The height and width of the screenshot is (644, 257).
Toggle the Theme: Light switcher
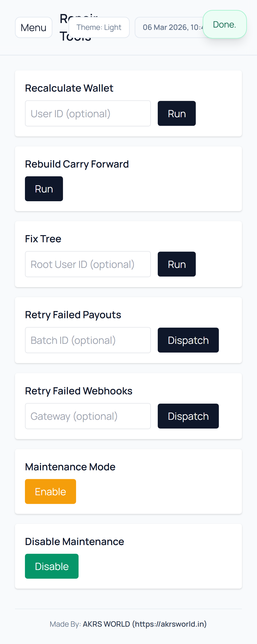[99, 28]
